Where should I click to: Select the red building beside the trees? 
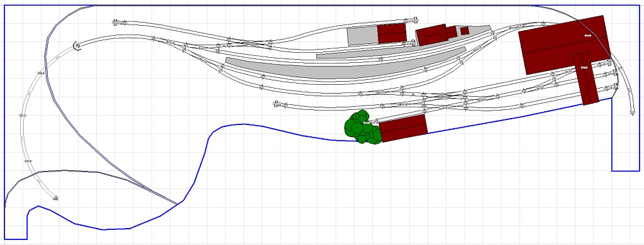pos(403,128)
